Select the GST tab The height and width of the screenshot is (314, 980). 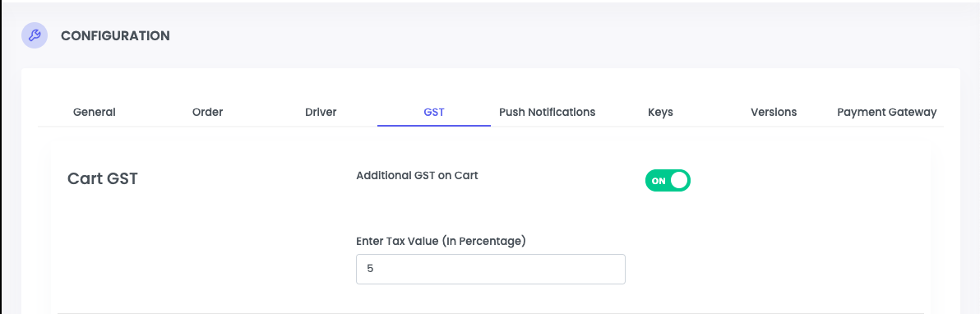click(434, 113)
